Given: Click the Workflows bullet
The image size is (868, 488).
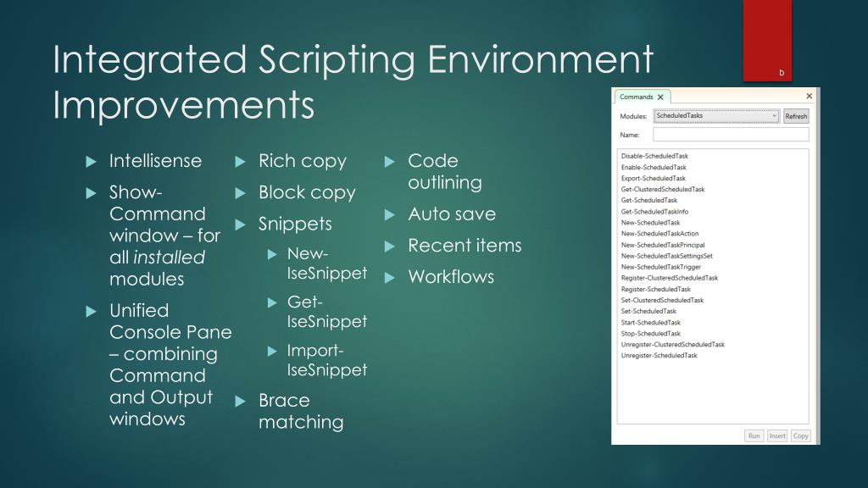Looking at the screenshot, I should tap(451, 277).
